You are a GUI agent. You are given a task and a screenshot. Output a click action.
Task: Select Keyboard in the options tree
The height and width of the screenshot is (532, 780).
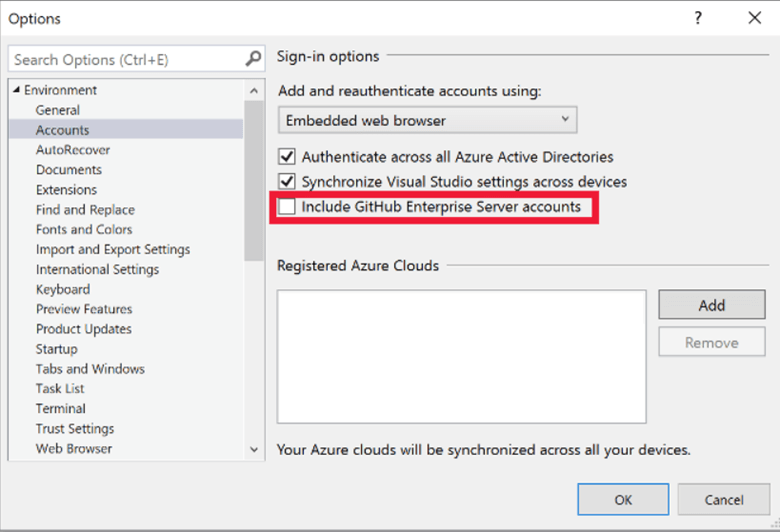pos(63,289)
